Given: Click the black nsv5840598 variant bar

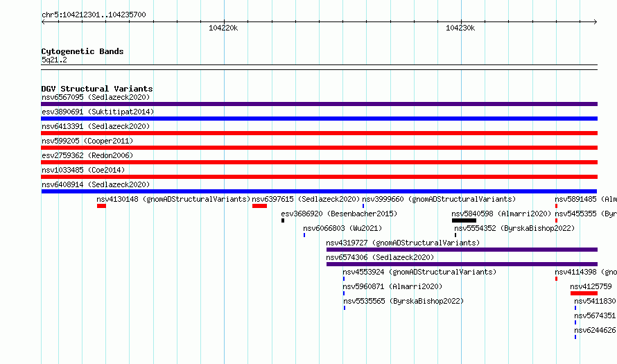Looking at the screenshot, I should pyautogui.click(x=464, y=220).
